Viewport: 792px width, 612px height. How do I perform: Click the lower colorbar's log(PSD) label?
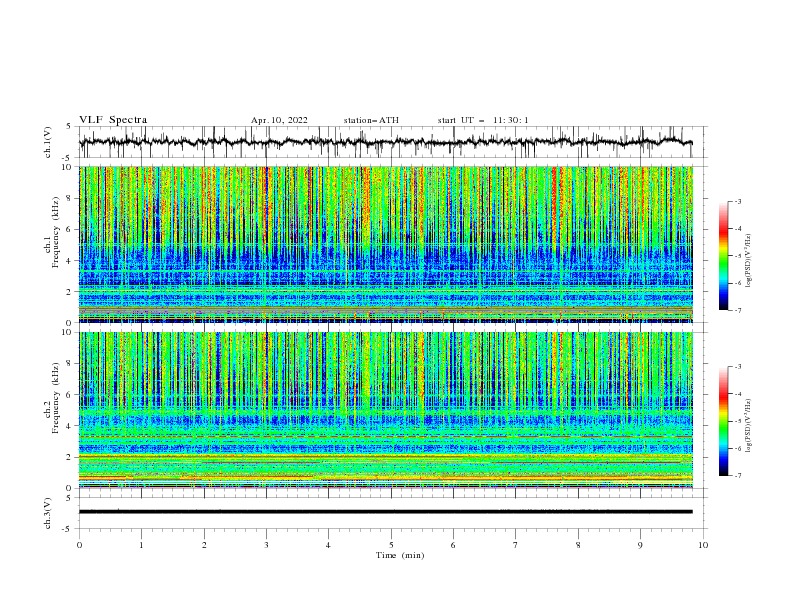[749, 426]
